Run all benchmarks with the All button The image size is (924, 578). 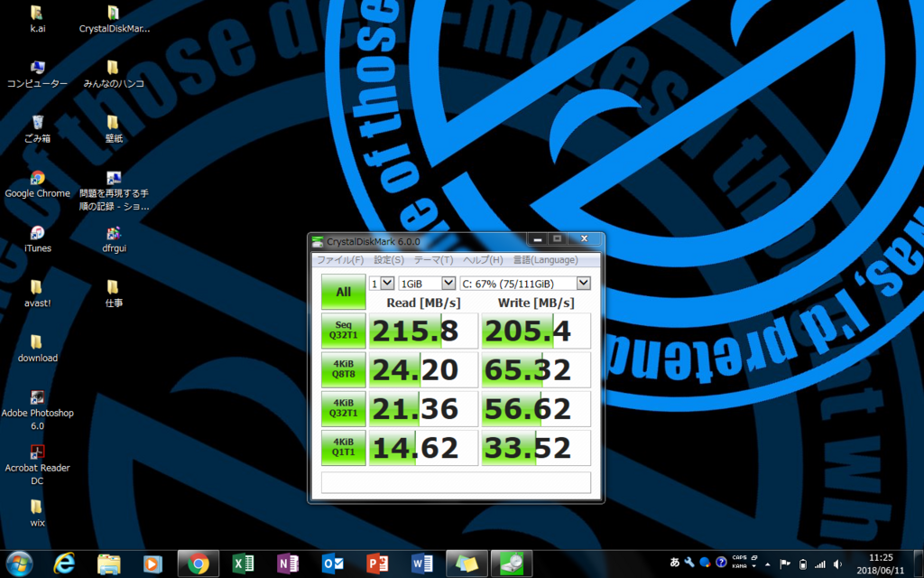(x=344, y=292)
